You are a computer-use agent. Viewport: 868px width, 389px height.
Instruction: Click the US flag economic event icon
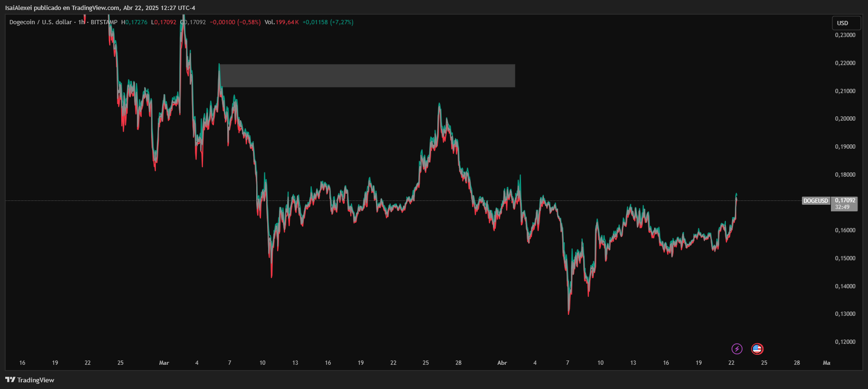[757, 349]
